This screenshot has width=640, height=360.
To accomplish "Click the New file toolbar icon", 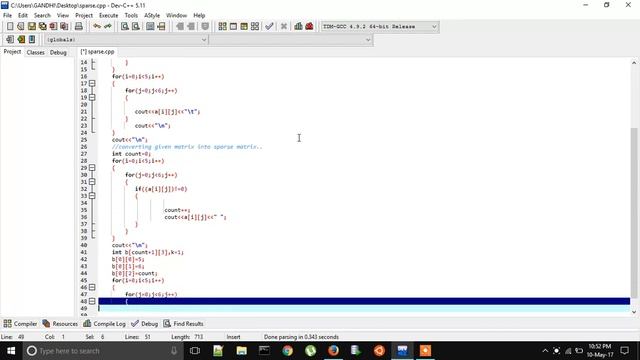I will tap(10, 27).
